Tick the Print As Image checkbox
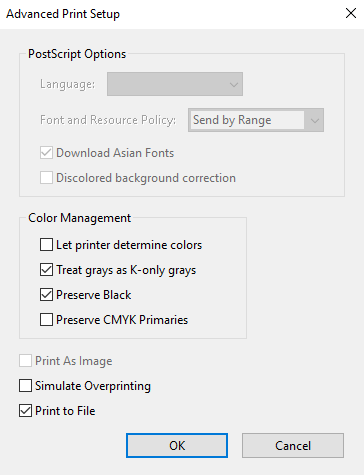The image size is (364, 475). coord(26,361)
